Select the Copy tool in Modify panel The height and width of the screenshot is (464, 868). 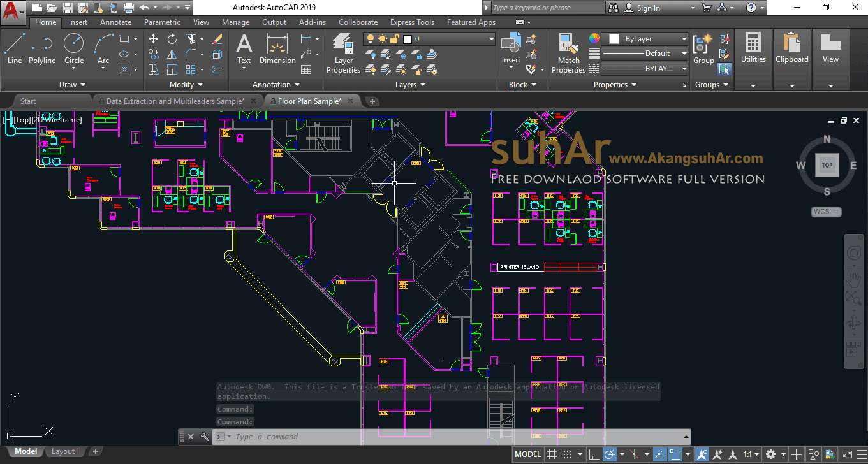click(x=153, y=54)
